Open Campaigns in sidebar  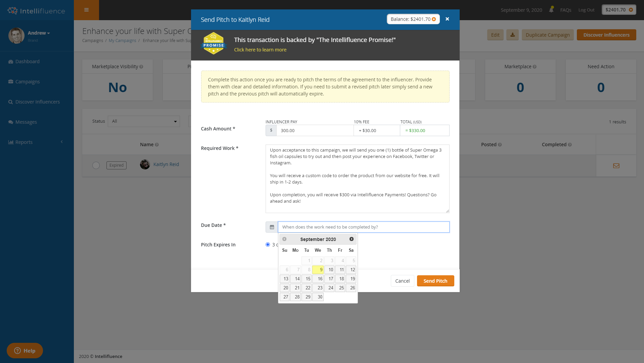pos(24,82)
